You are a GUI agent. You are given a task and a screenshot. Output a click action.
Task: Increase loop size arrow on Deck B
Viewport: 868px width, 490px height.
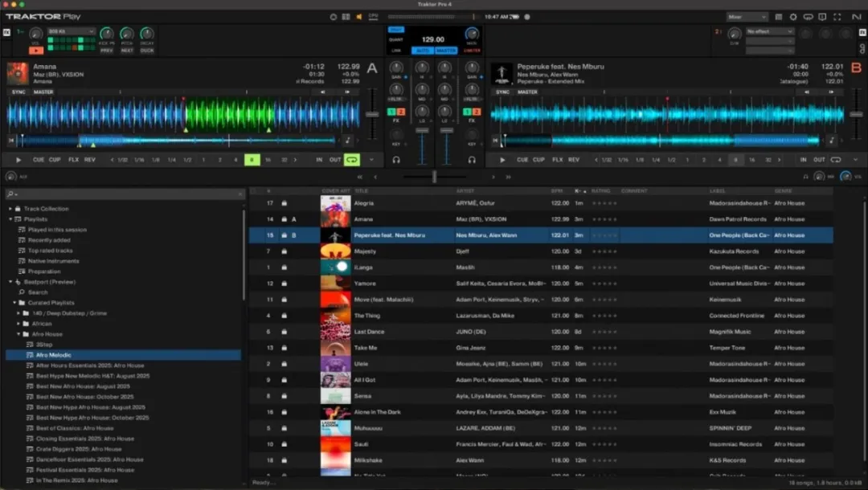tap(780, 160)
